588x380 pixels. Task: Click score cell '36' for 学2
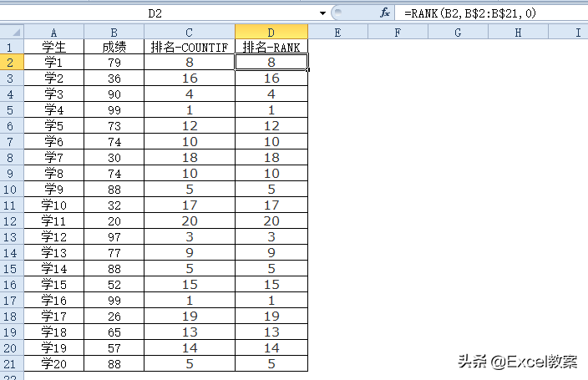114,78
